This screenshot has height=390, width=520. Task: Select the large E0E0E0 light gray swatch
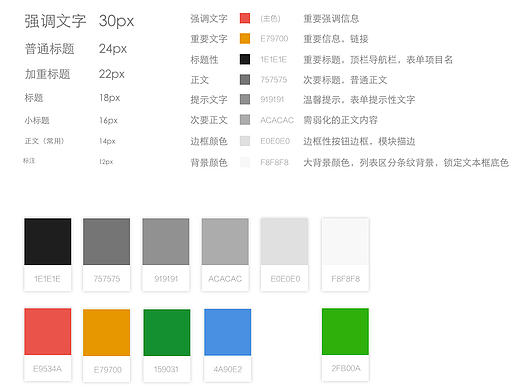point(284,242)
